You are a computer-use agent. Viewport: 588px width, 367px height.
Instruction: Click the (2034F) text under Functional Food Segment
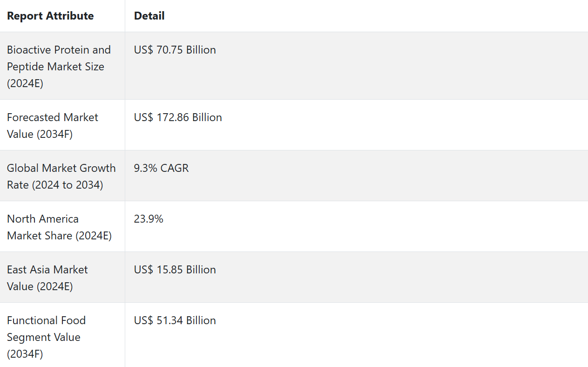pyautogui.click(x=25, y=354)
